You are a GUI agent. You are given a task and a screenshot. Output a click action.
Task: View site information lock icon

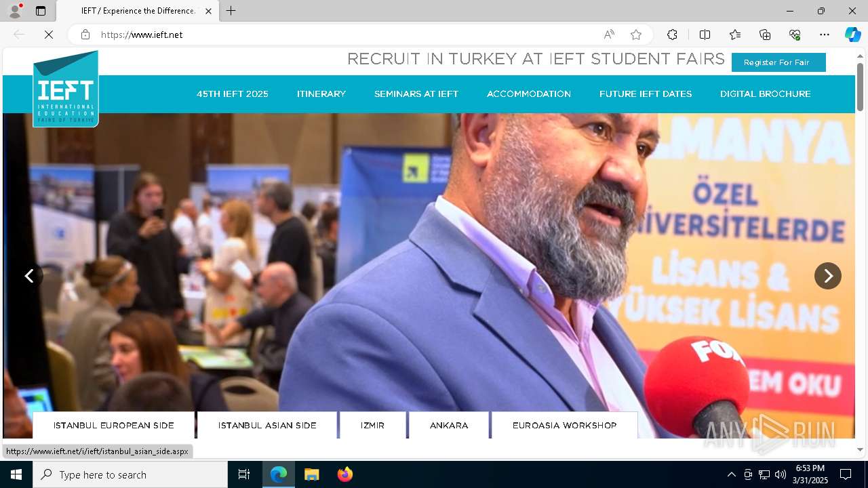[85, 35]
